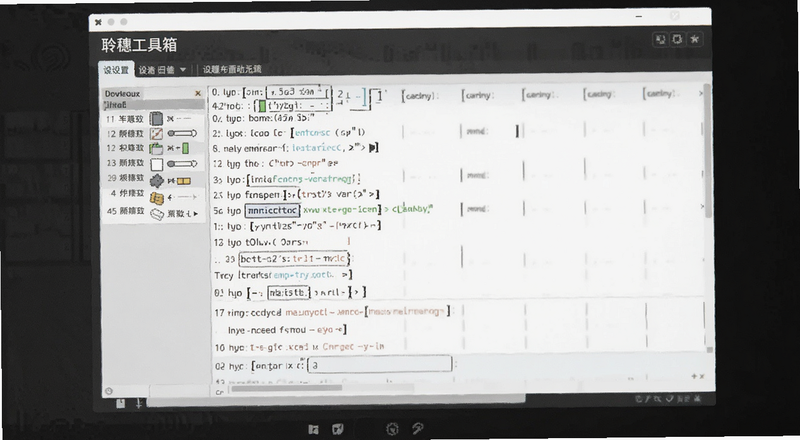Select sidebar row number 29

pos(112,178)
